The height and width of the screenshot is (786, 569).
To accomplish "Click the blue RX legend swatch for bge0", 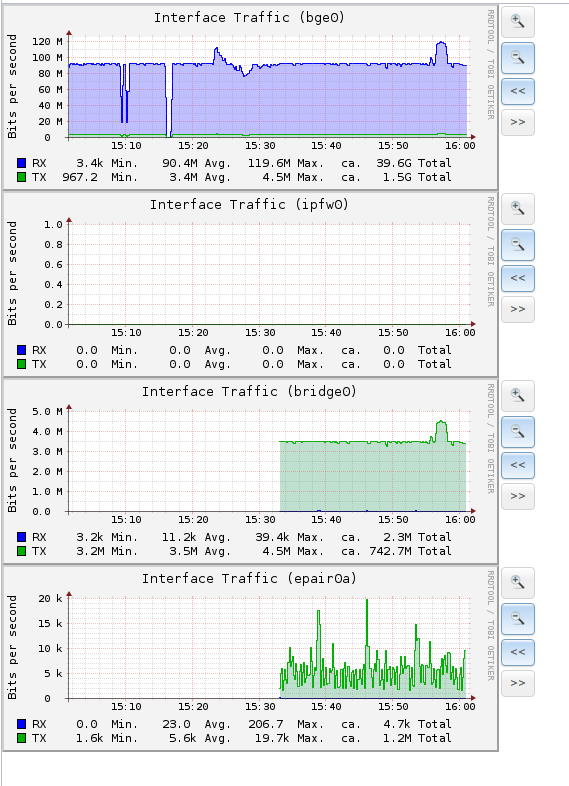I will pos(21,163).
